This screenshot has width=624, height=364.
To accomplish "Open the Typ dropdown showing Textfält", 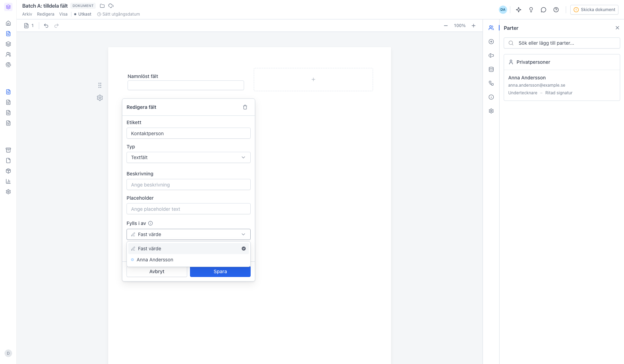I will (189, 157).
